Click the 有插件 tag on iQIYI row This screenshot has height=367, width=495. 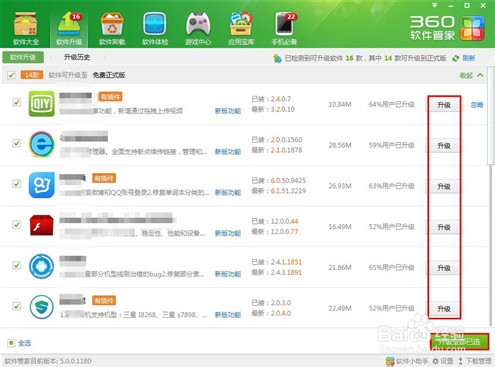point(110,97)
